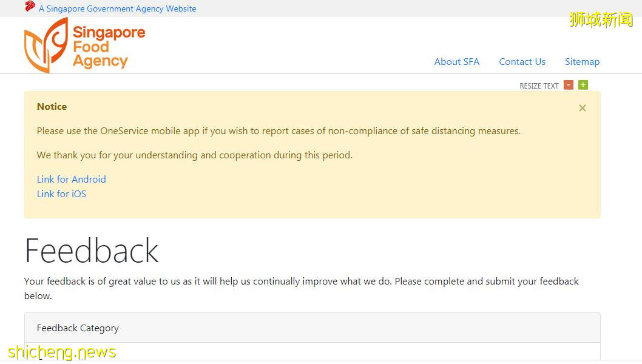Click the Singapore Food Agency logo
Image resolution: width=642 pixels, height=364 pixels.
(x=84, y=46)
